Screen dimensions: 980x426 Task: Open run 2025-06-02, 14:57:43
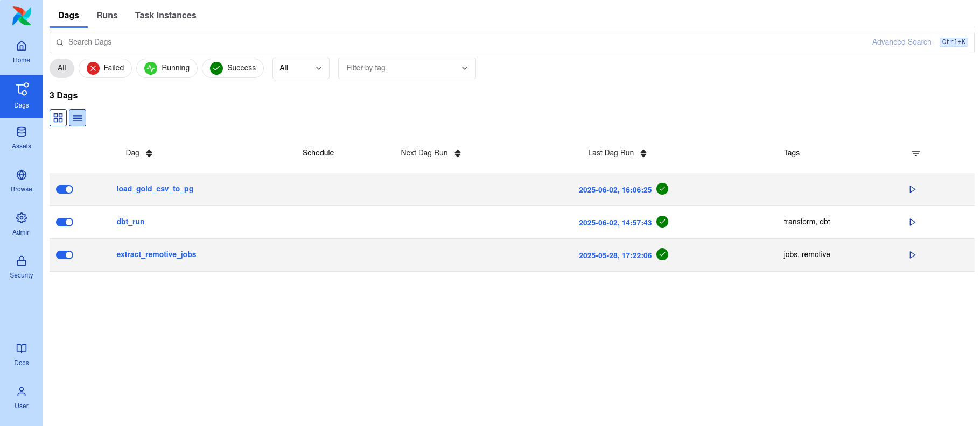(615, 223)
